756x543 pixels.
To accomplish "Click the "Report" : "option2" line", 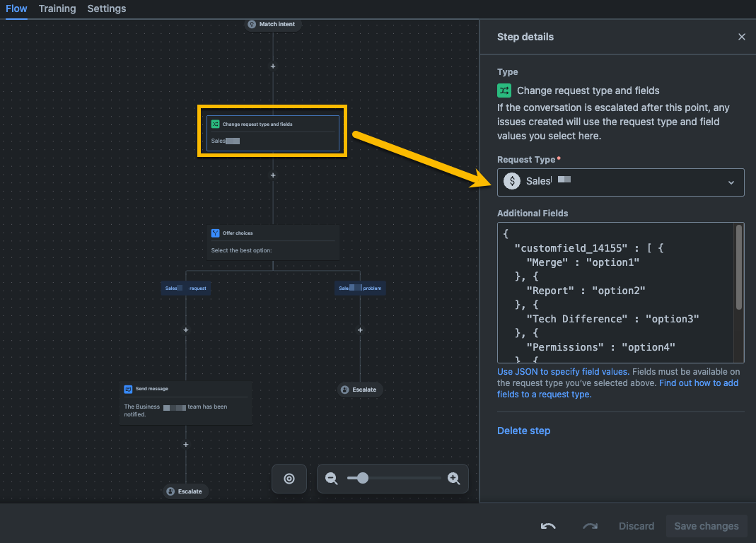I will pos(586,291).
